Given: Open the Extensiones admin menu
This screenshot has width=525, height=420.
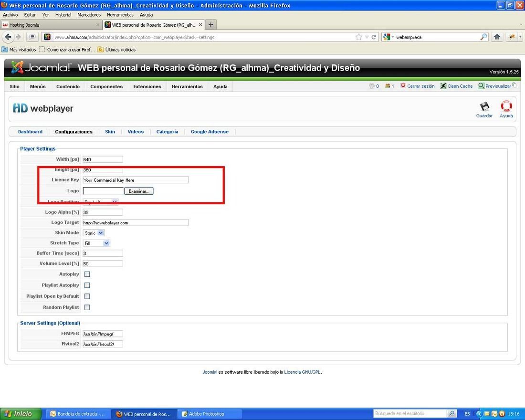Looking at the screenshot, I should pyautogui.click(x=147, y=86).
